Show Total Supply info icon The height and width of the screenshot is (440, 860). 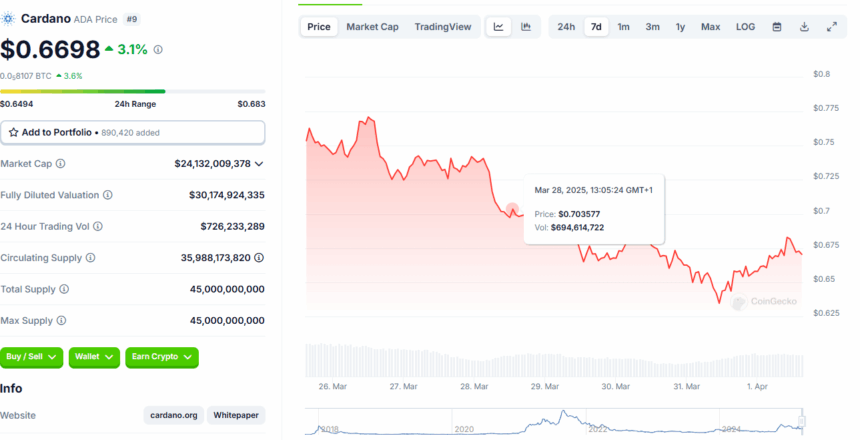(x=64, y=289)
